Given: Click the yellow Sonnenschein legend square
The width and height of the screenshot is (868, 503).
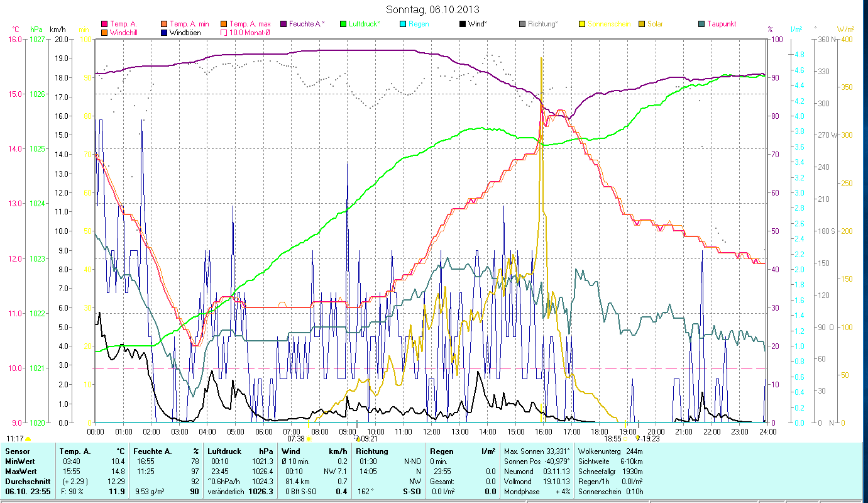Looking at the screenshot, I should (582, 24).
